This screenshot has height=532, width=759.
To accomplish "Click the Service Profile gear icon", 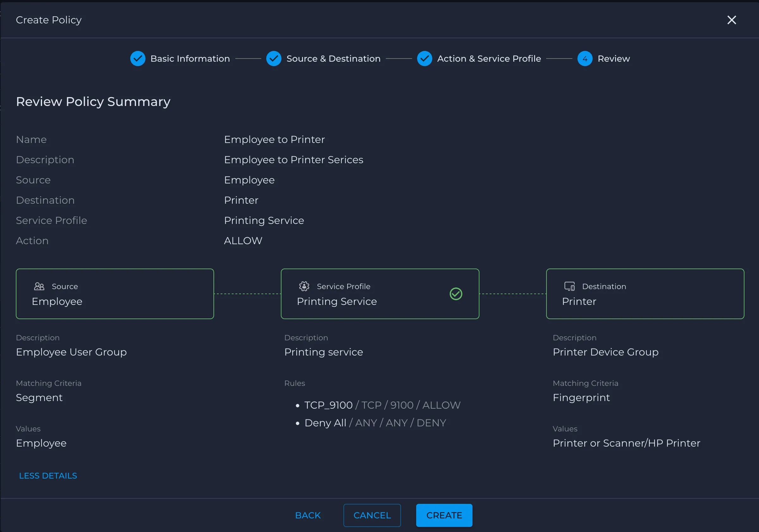I will pos(304,286).
